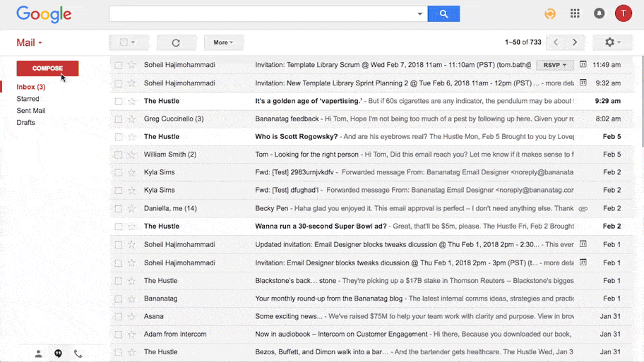644x362 pixels.
Task: Tick the Adam from Intercom checkbox
Action: pos(119,334)
